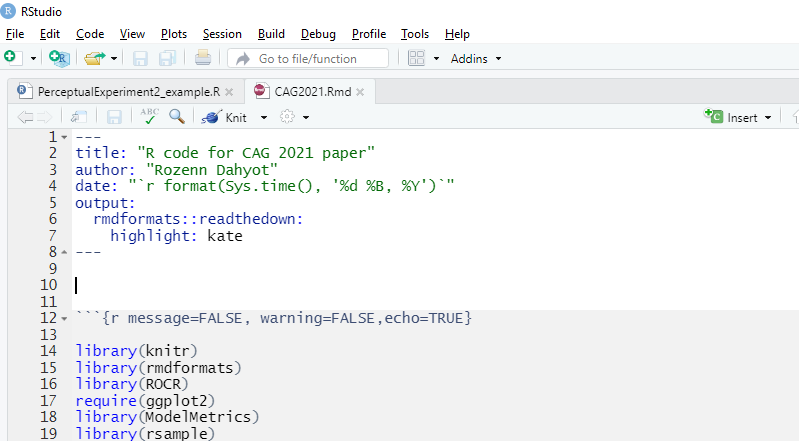
Task: Create a new R project
Action: pos(59,58)
